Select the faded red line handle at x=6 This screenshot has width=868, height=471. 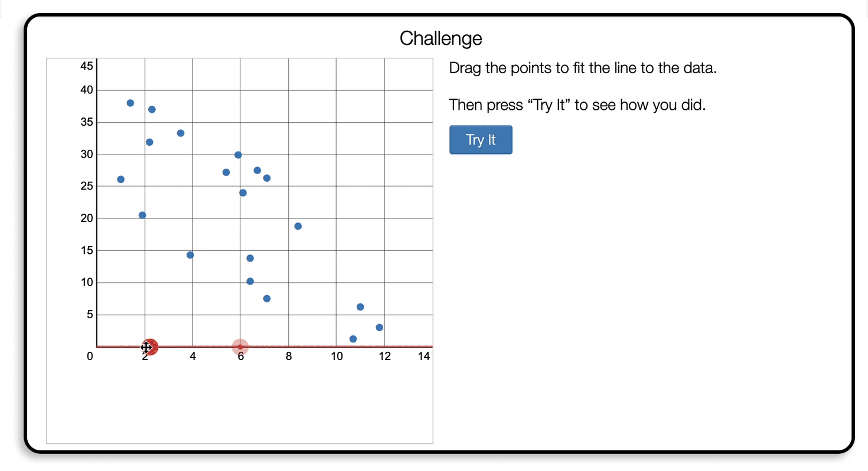(x=240, y=347)
